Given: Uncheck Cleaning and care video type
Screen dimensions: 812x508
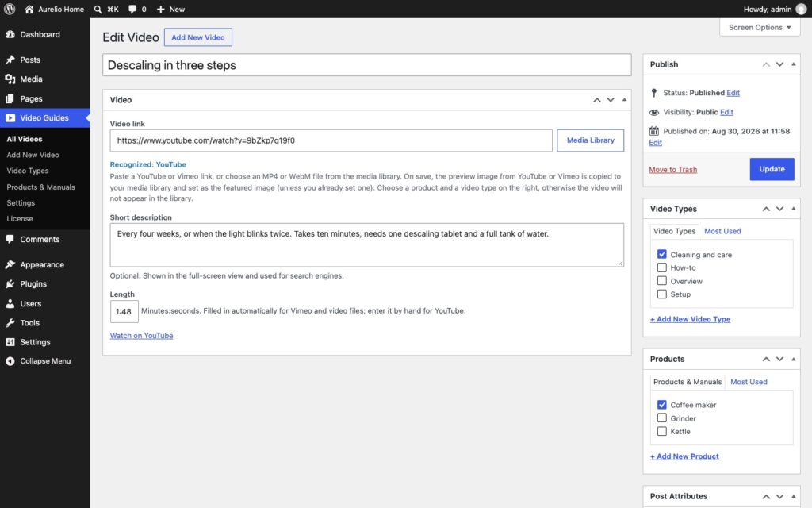Looking at the screenshot, I should point(662,254).
